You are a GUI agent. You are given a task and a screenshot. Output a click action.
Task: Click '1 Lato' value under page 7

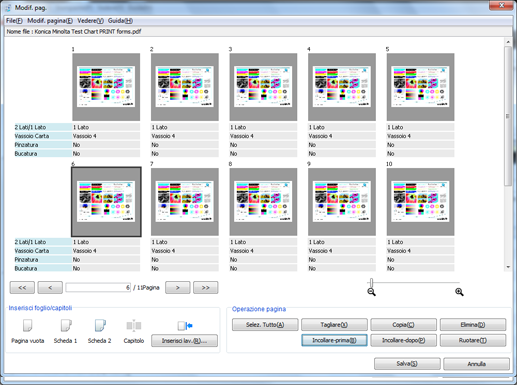click(185, 242)
